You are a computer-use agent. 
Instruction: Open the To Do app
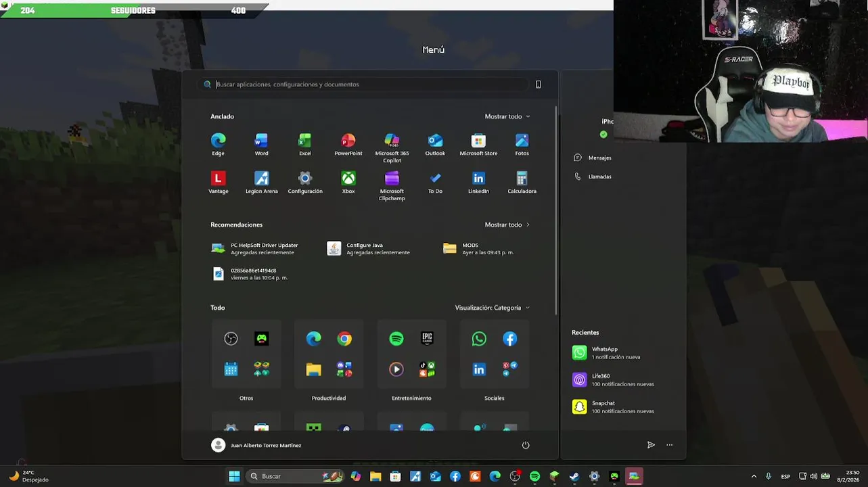[x=435, y=182]
